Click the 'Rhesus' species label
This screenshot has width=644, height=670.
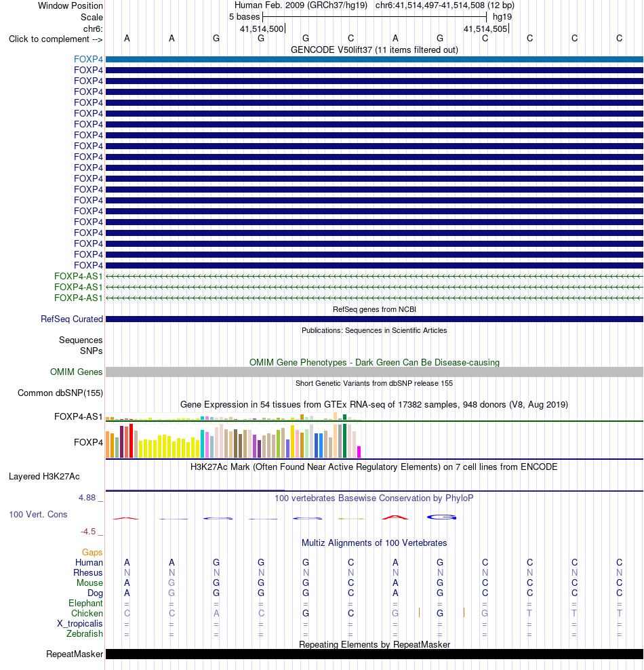pyautogui.click(x=88, y=573)
